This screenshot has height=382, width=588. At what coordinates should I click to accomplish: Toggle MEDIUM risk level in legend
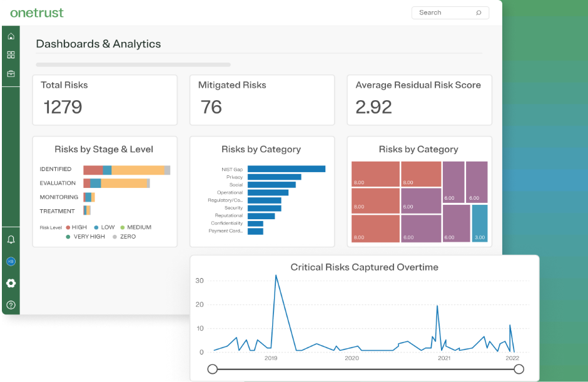coord(135,227)
